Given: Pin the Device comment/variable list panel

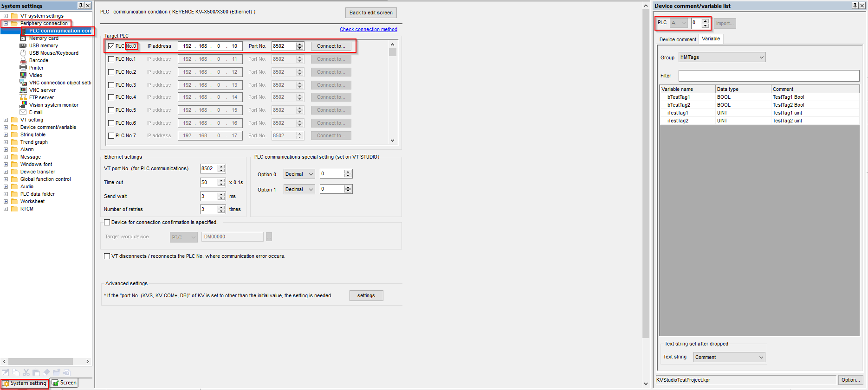Looking at the screenshot, I should 855,6.
